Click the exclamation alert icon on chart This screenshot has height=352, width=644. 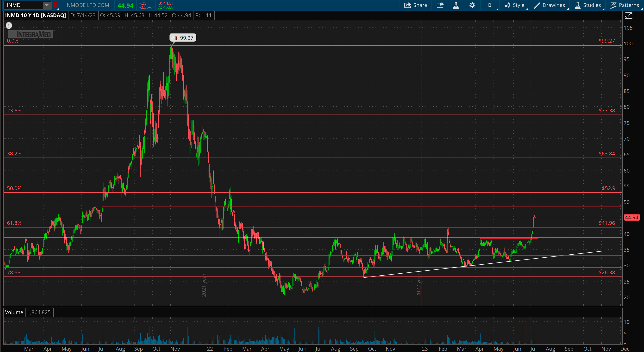click(x=9, y=25)
